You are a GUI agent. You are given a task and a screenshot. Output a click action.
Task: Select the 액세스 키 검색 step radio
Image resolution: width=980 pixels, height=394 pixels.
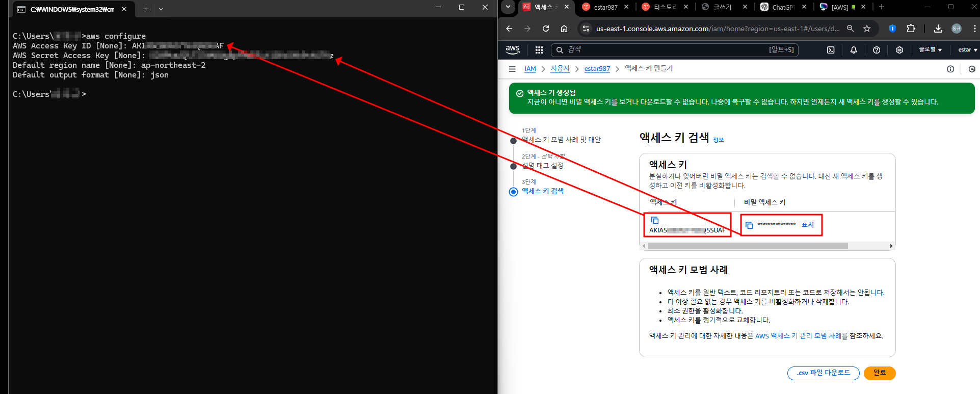click(513, 192)
